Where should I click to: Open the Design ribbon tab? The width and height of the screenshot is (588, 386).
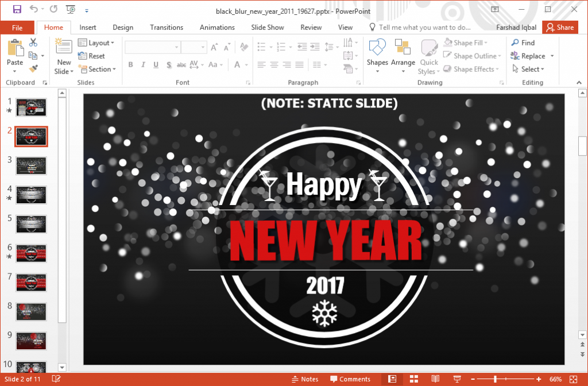(123, 27)
